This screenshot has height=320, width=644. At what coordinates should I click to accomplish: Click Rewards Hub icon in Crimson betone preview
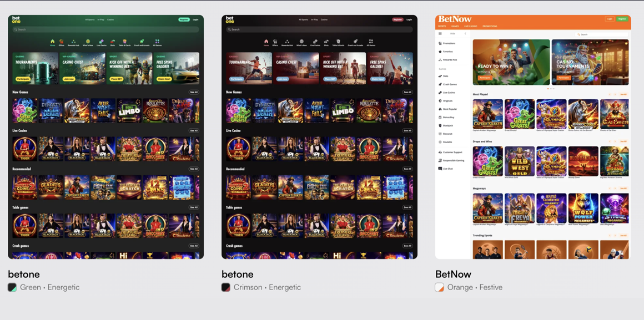pos(287,42)
